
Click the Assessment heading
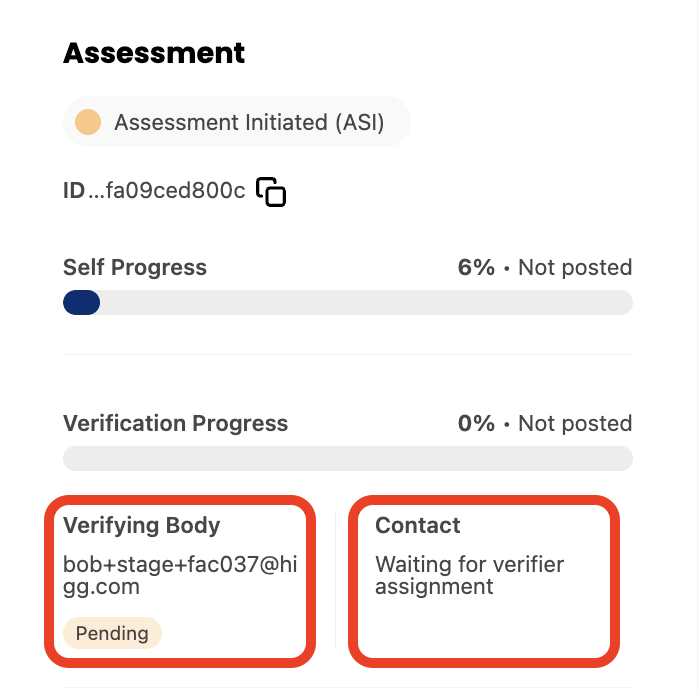(154, 53)
